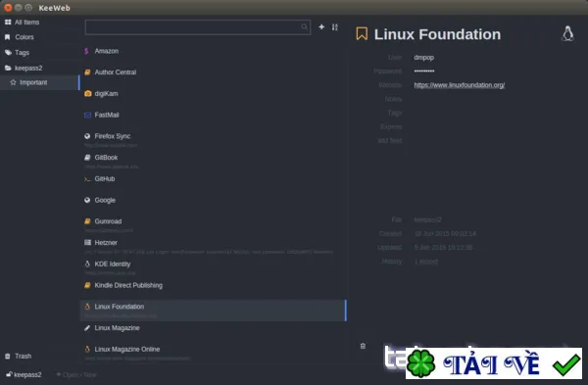This screenshot has height=385, width=588.
Task: Select the Firefox Sync entry
Action: 214,139
